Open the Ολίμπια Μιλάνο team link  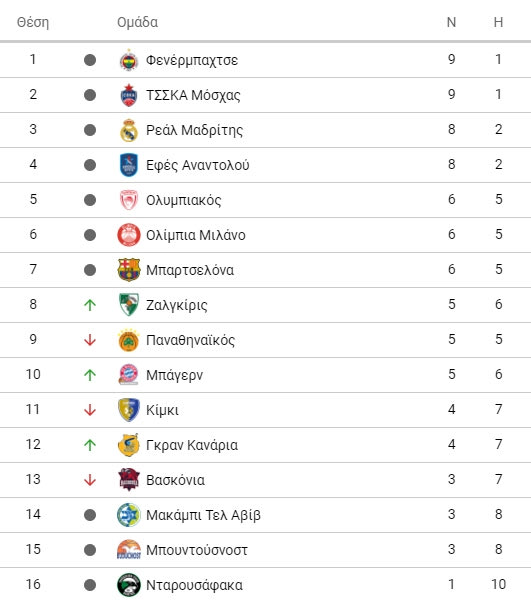[x=196, y=235]
